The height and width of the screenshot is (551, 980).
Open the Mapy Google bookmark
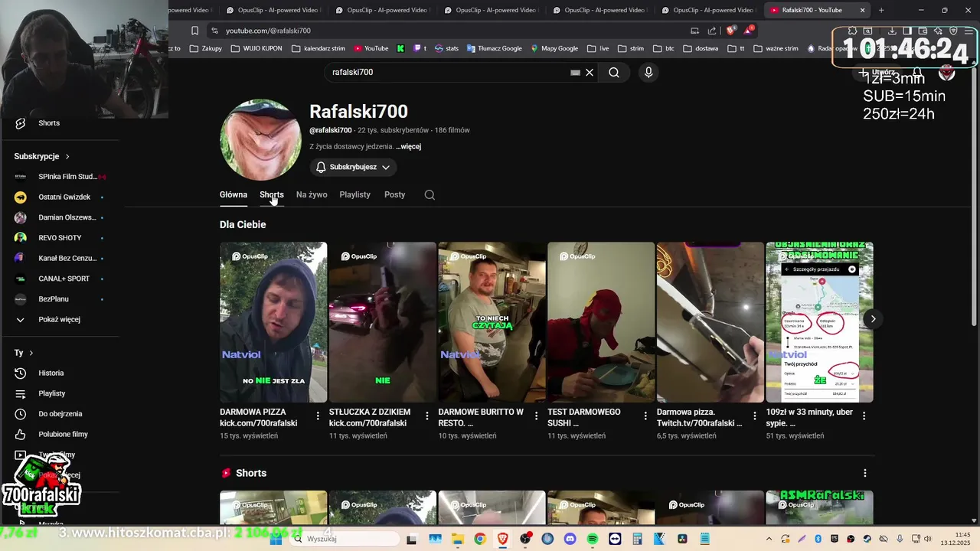[554, 48]
